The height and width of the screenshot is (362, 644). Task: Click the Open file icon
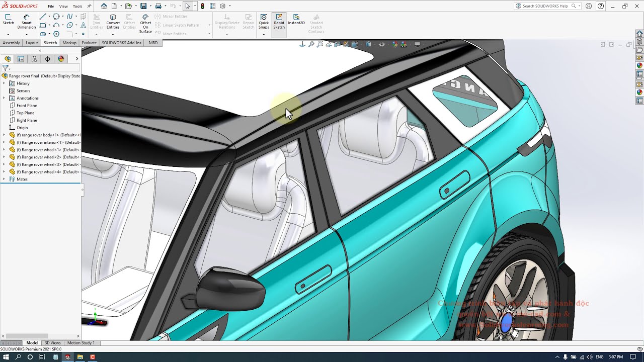tap(128, 6)
